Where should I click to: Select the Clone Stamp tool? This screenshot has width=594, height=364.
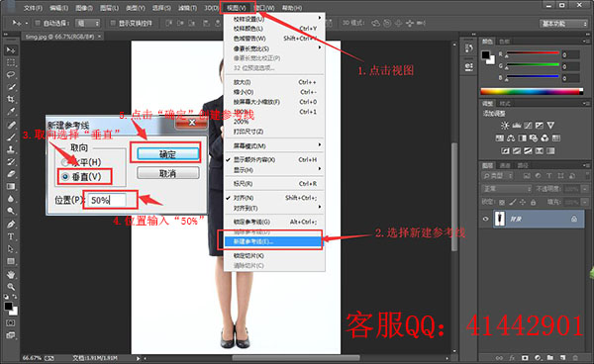[x=11, y=149]
